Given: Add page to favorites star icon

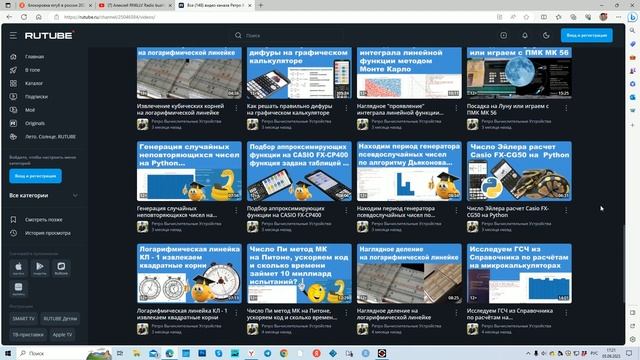Looking at the screenshot, I should point(527,17).
